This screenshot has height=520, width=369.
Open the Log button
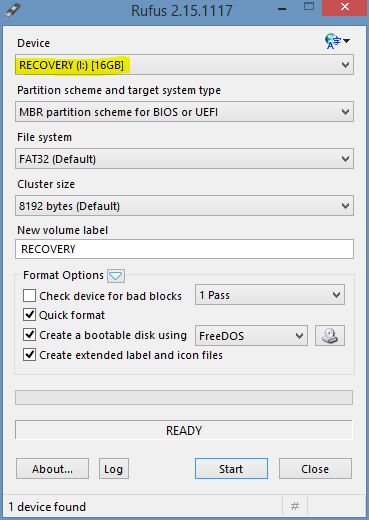pyautogui.click(x=114, y=469)
